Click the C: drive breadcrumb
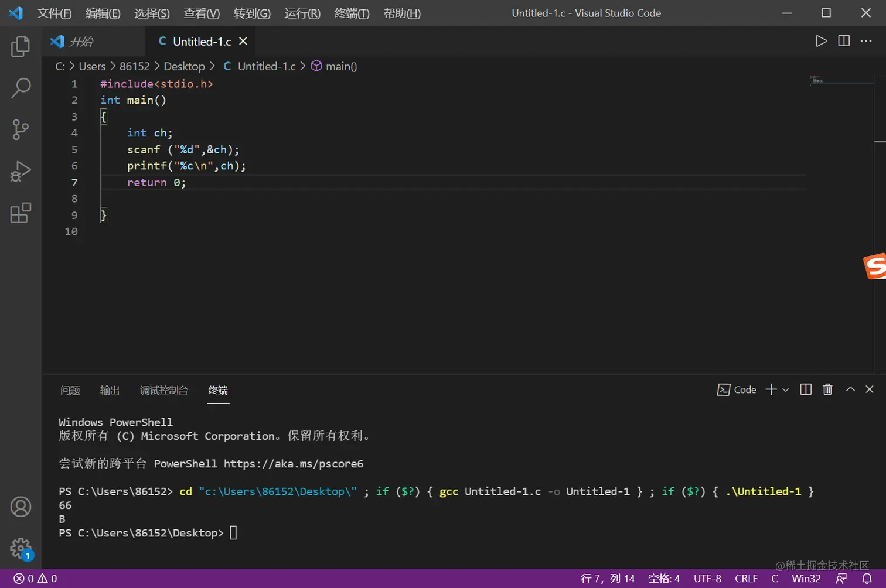The height and width of the screenshot is (588, 886). (x=60, y=66)
